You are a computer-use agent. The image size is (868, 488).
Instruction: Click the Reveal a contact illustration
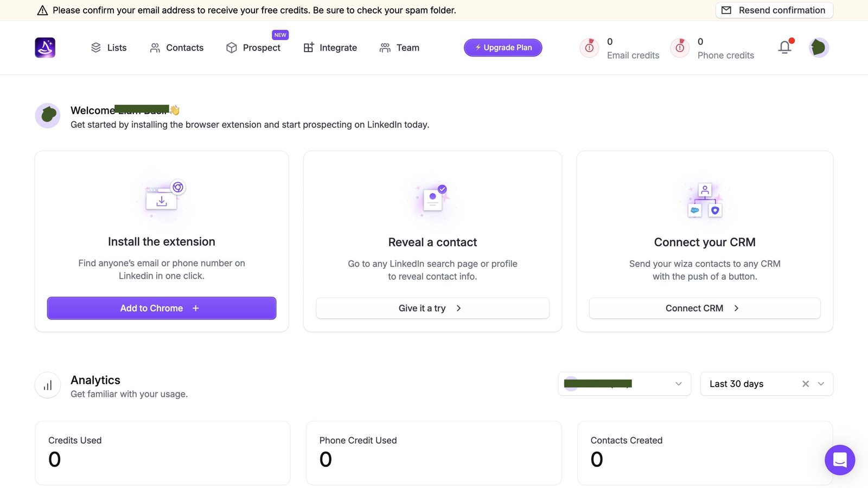pyautogui.click(x=432, y=200)
